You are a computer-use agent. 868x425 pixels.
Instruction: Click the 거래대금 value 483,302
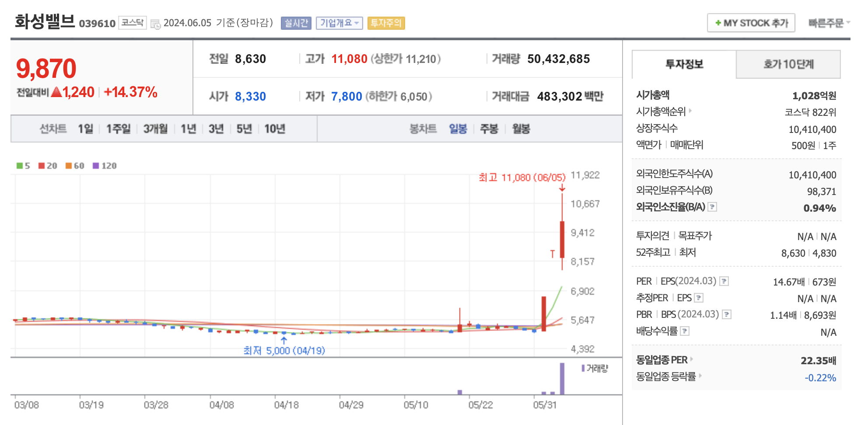pyautogui.click(x=560, y=97)
